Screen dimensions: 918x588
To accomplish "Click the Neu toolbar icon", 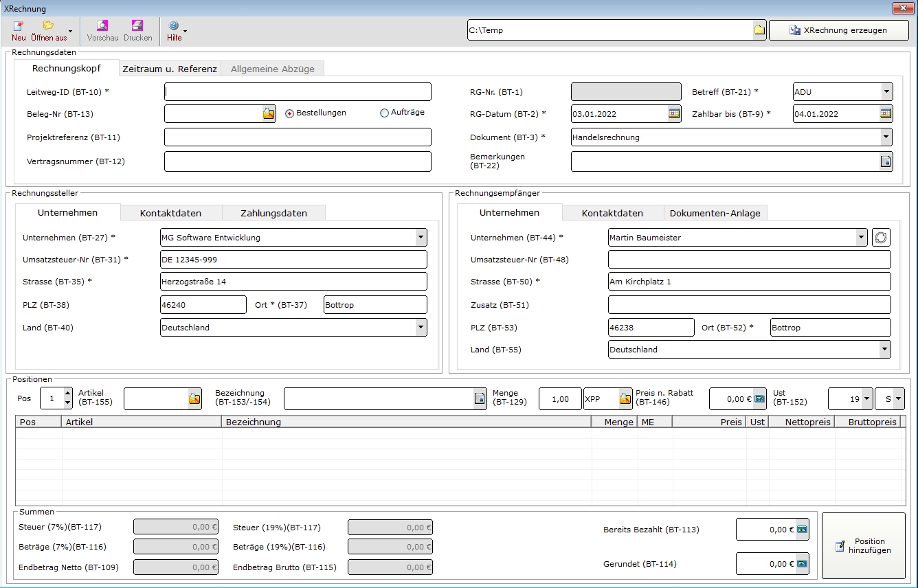I will click(19, 30).
